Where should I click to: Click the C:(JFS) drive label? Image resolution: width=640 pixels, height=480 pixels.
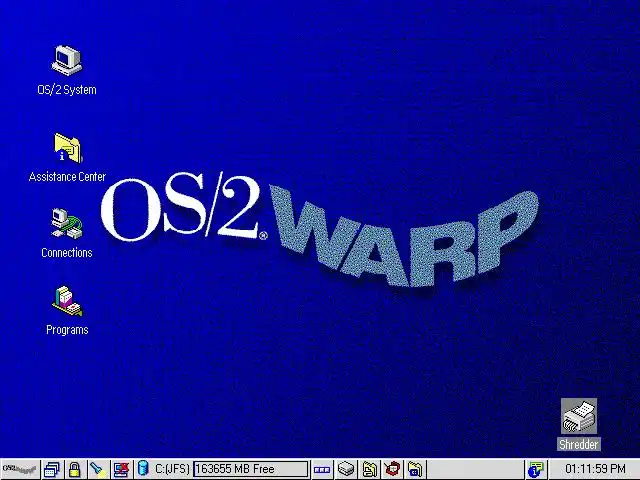(172, 469)
